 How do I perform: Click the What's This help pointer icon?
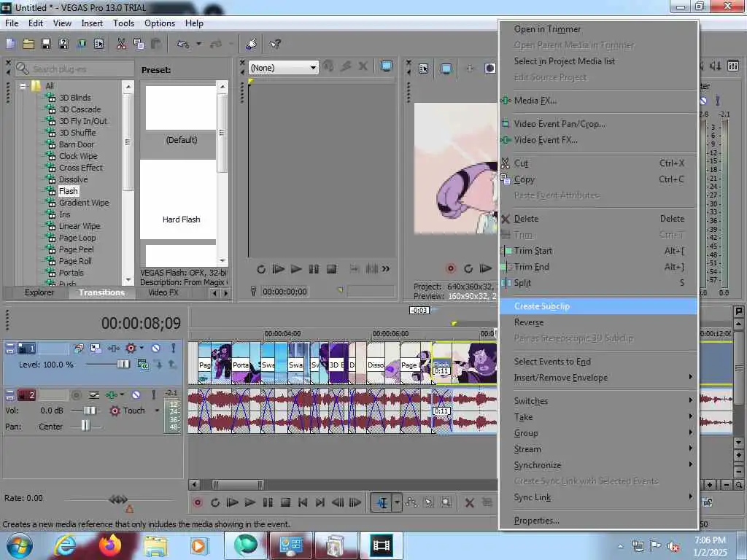click(275, 44)
